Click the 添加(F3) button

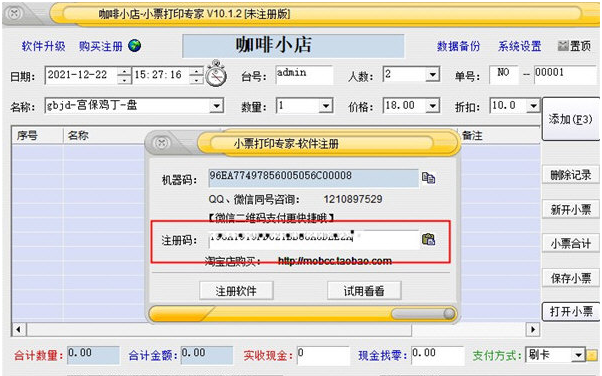click(570, 119)
